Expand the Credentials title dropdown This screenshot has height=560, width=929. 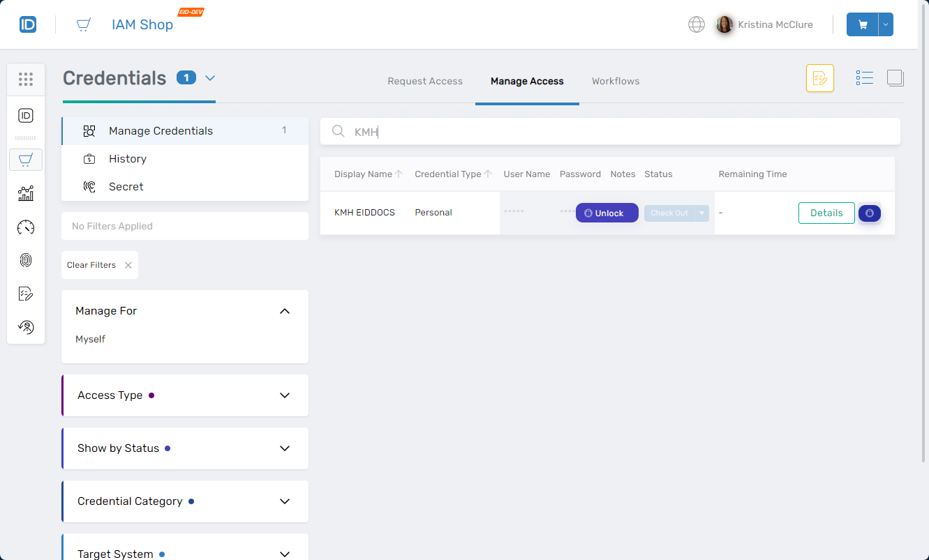[209, 78]
